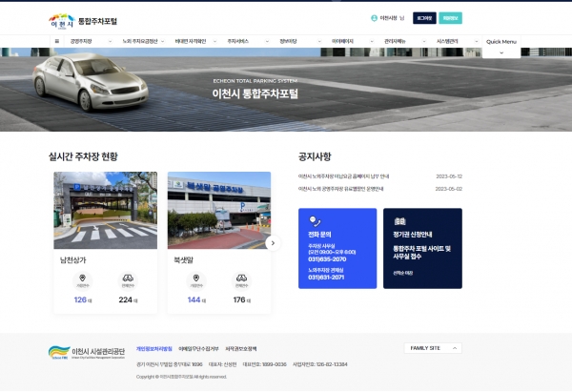The image size is (572, 392).
Task: Open the 개인정보처리방침 footer link
Action: pyautogui.click(x=153, y=349)
